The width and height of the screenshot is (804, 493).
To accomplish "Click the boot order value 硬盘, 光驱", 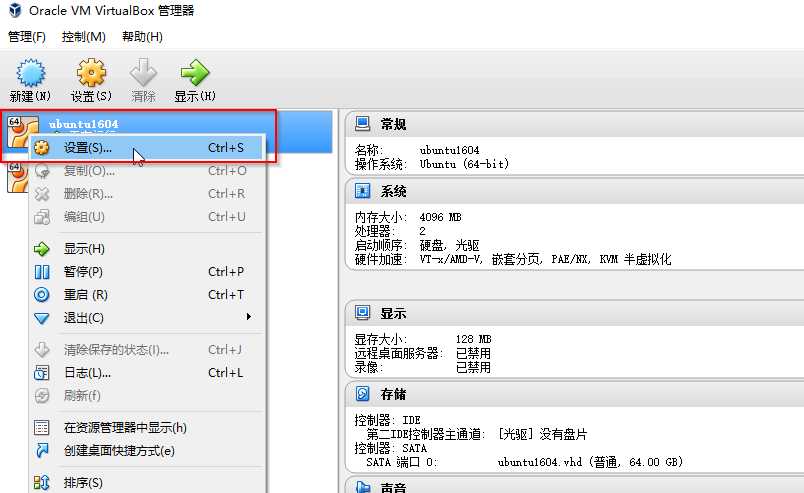I will tap(449, 246).
